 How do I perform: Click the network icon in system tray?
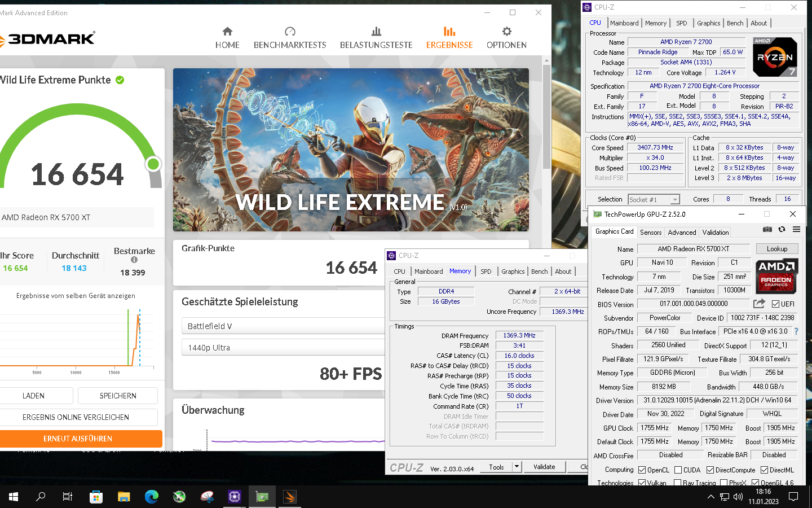tap(725, 497)
